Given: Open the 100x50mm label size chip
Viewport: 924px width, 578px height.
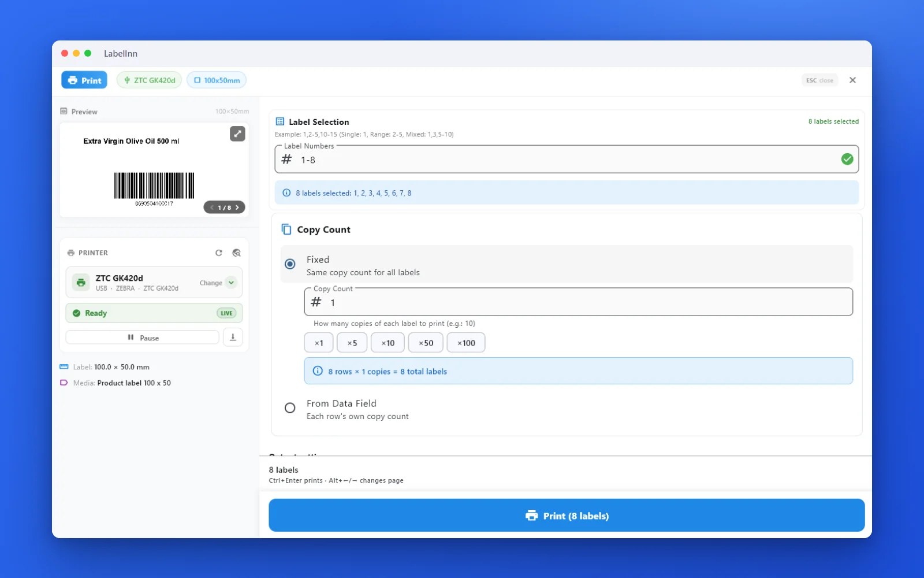Looking at the screenshot, I should click(217, 80).
